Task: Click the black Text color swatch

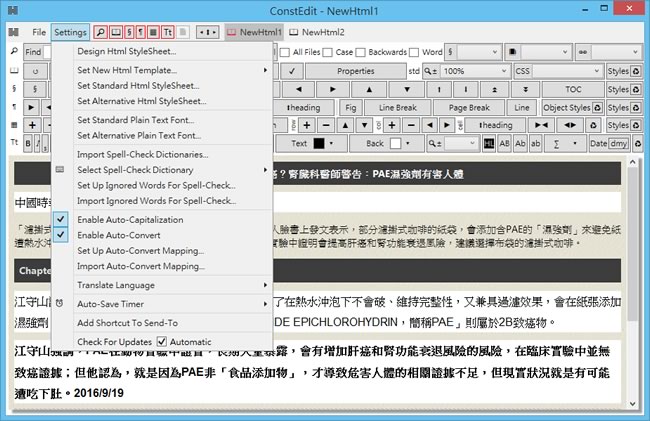Action: point(320,143)
